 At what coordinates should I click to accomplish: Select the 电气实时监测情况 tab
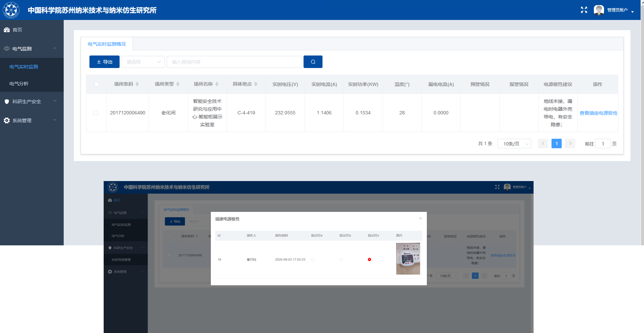106,44
